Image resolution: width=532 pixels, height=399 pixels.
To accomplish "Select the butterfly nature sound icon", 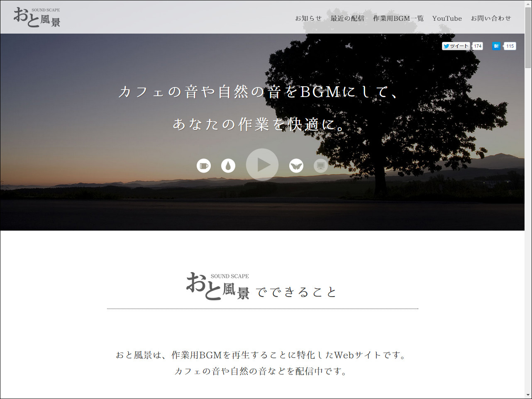I will [x=295, y=165].
